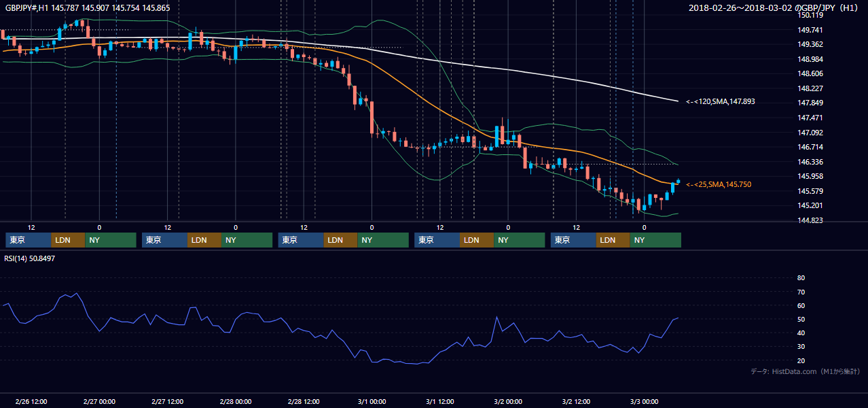Click price axis value 150.119
This screenshot has width=868, height=408.
pos(810,15)
